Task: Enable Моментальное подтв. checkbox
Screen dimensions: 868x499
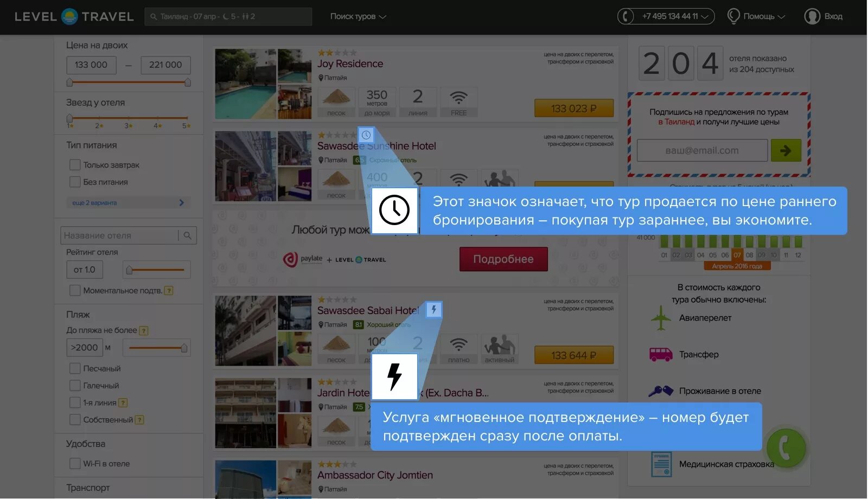Action: click(75, 291)
